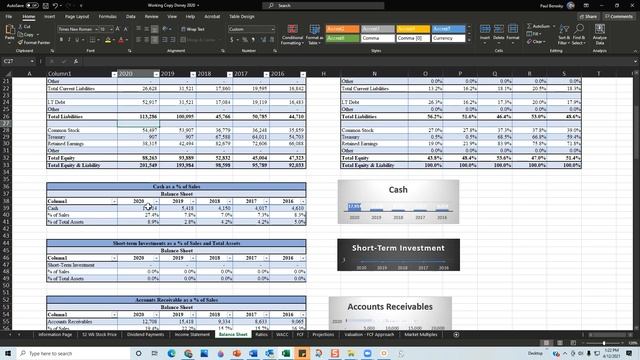
Task: Switch to Market Multiples sheet tab
Action: (421, 335)
